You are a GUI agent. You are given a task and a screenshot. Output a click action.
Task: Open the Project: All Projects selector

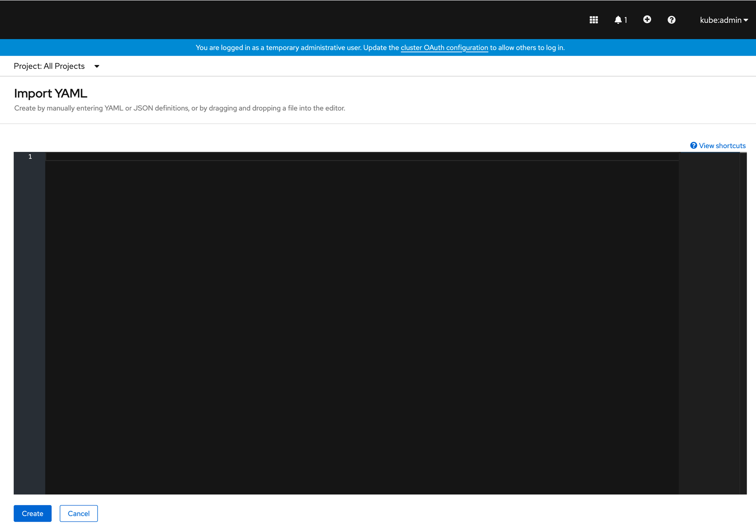click(x=49, y=66)
